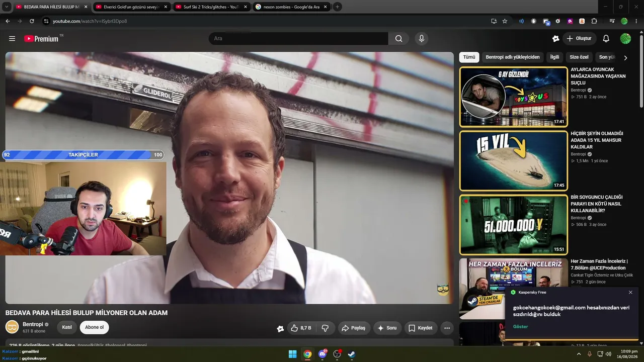Open a new browser tab
This screenshot has width=644, height=362.
pos(337,7)
